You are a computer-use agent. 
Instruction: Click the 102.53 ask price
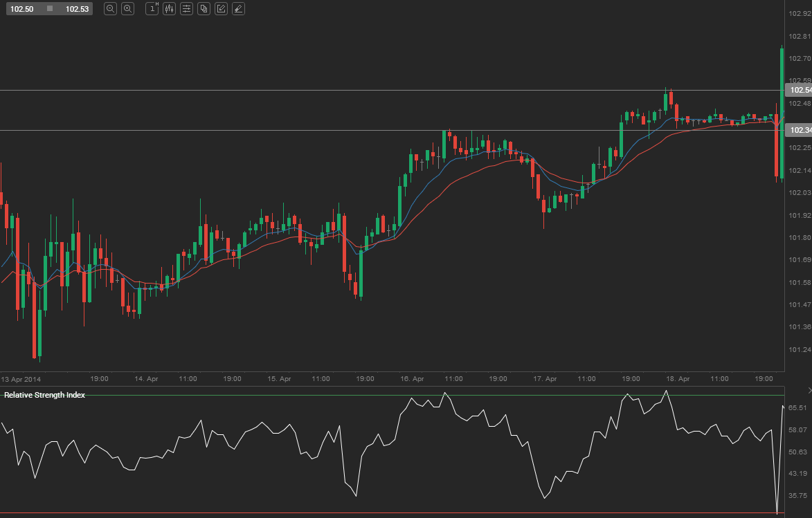pyautogui.click(x=77, y=9)
